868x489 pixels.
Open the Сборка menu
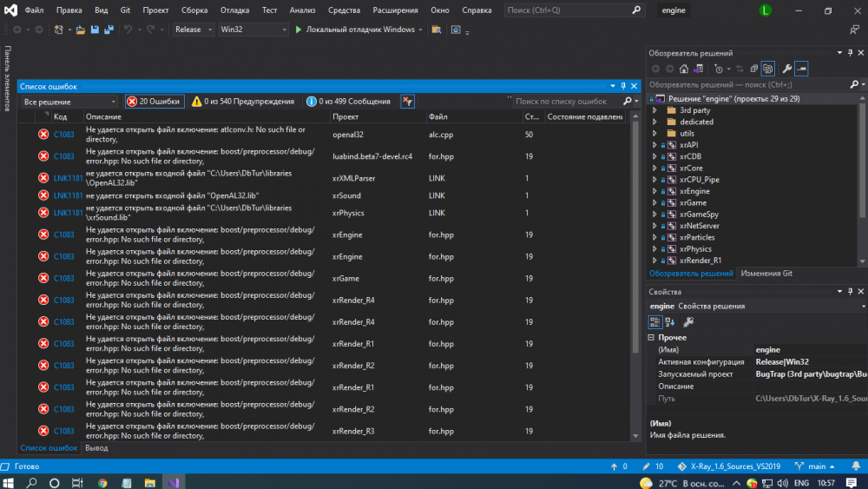pyautogui.click(x=194, y=10)
